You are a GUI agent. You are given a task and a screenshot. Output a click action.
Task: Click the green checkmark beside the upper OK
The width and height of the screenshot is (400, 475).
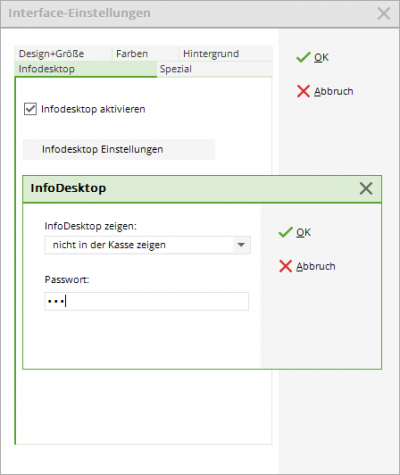pos(303,57)
